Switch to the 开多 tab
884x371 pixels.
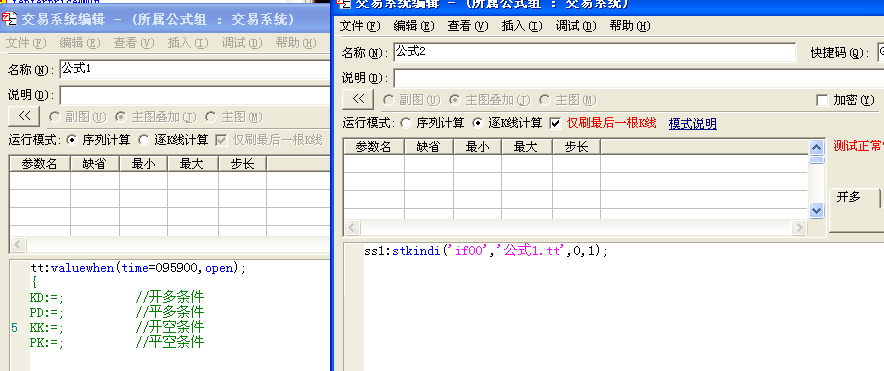pos(849,197)
